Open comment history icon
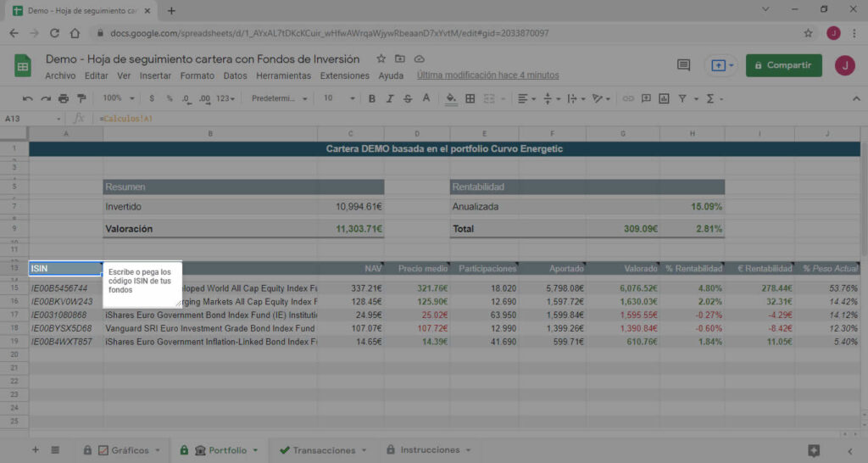The width and height of the screenshot is (868, 463). tap(684, 65)
